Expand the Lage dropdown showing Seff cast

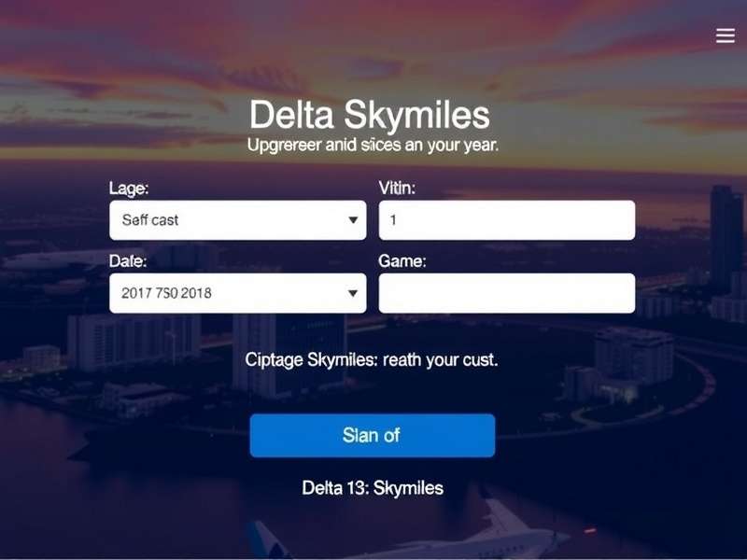238,220
